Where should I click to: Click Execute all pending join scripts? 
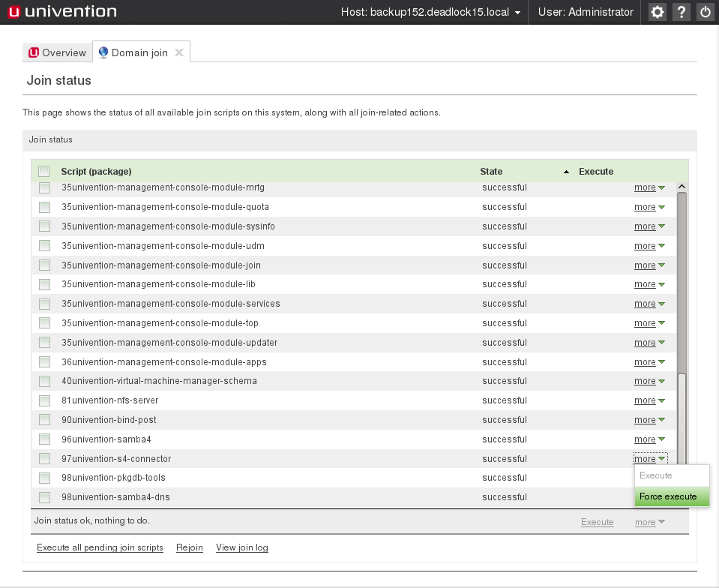[x=100, y=547]
